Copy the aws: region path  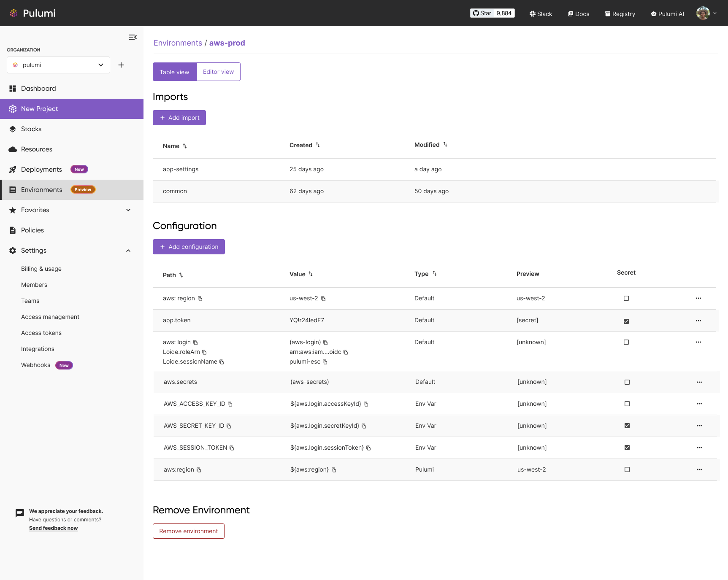(x=200, y=299)
